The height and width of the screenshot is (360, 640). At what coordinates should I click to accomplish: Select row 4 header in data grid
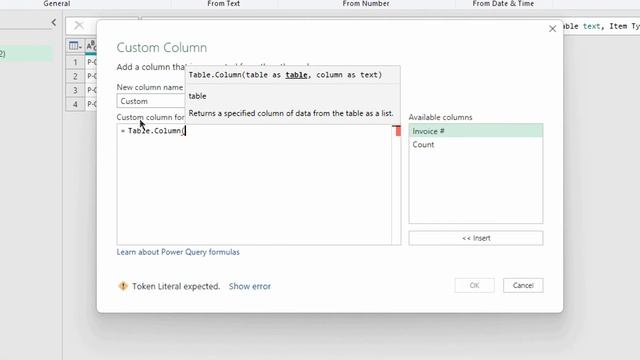coord(75,104)
